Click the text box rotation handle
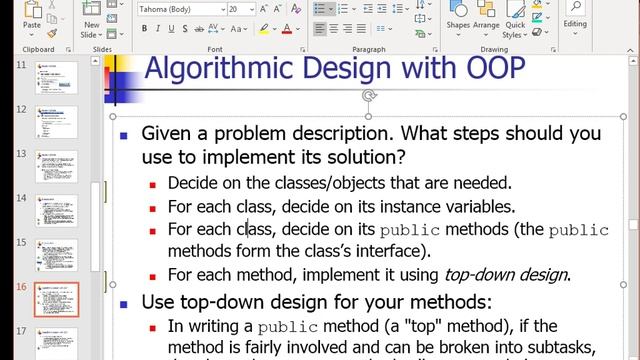The image size is (640, 360). click(x=369, y=96)
